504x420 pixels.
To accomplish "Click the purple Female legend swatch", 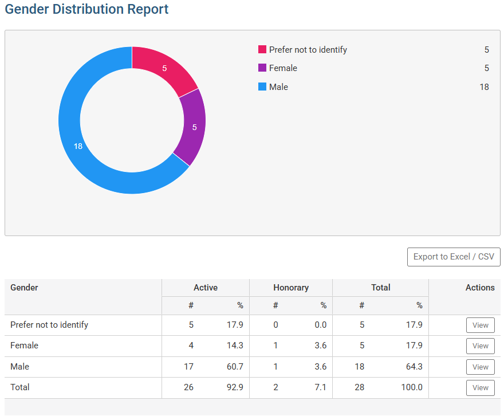I will (x=262, y=68).
